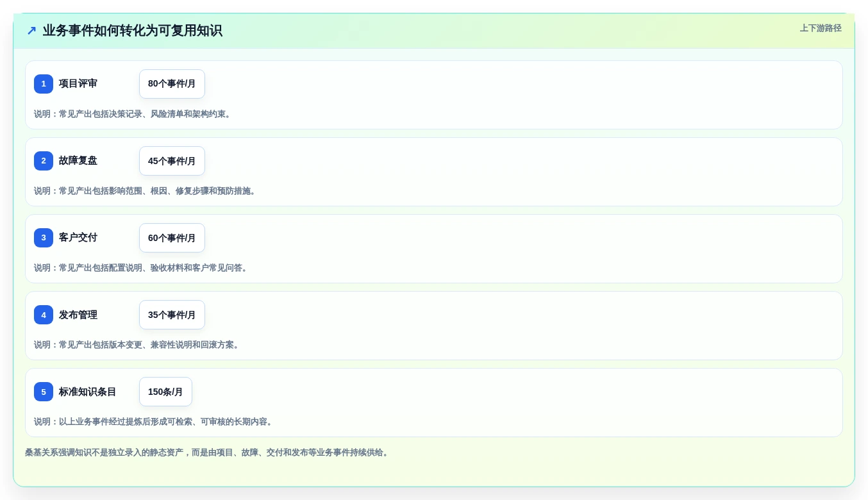This screenshot has height=500, width=868.
Task: Select the 标准知识条目 heading
Action: pos(88,392)
